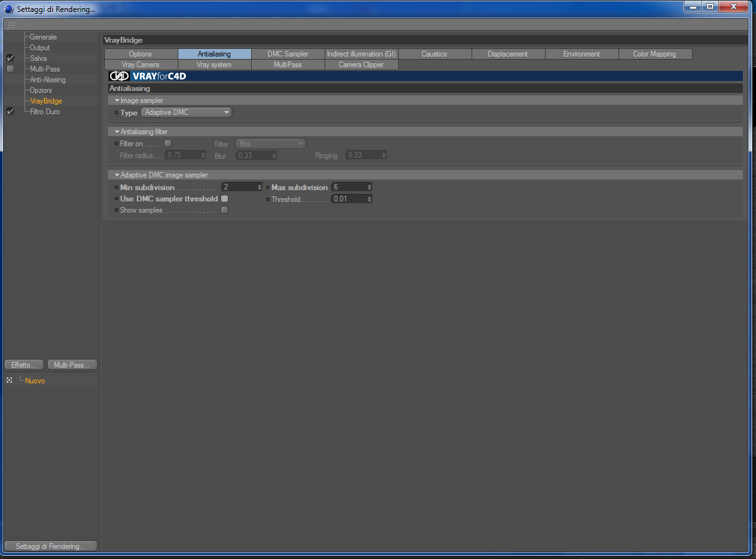Toggle the Use DMC sampler threshold checkbox
The image size is (756, 559).
(x=224, y=199)
